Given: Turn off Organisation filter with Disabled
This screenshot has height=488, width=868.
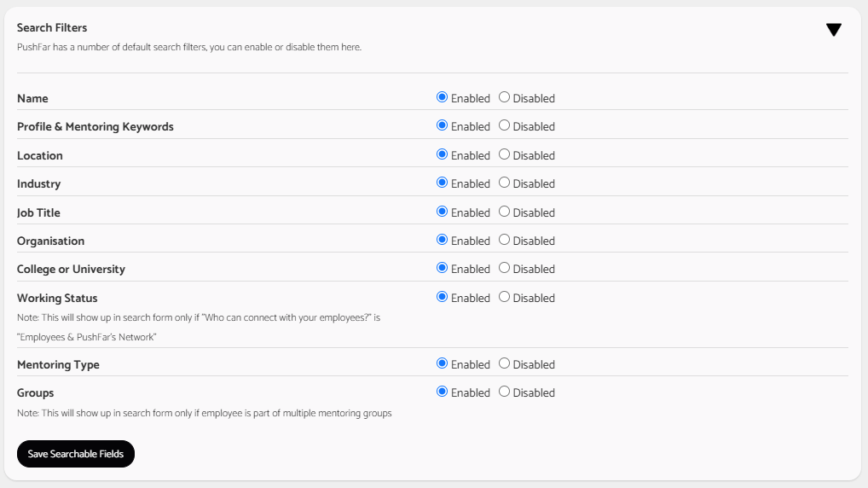Looking at the screenshot, I should pyautogui.click(x=504, y=240).
